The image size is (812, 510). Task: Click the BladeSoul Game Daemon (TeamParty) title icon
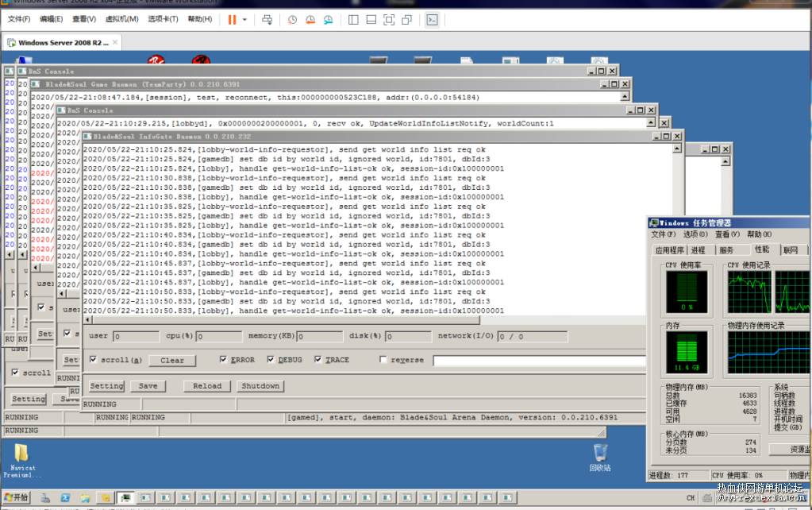pos(35,84)
